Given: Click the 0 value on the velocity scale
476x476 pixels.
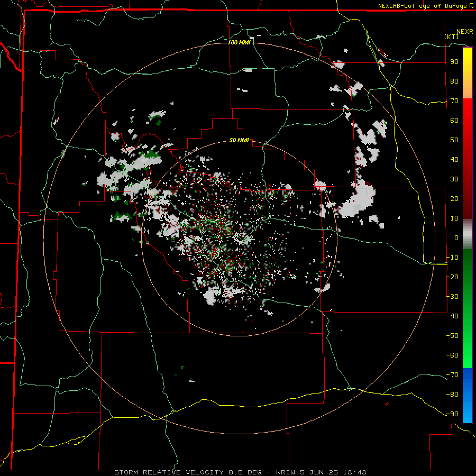Looking at the screenshot, I should click(x=456, y=238).
